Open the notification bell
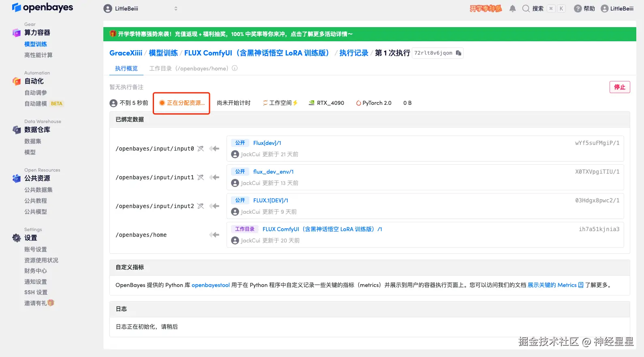This screenshot has width=644, height=357. click(x=513, y=8)
